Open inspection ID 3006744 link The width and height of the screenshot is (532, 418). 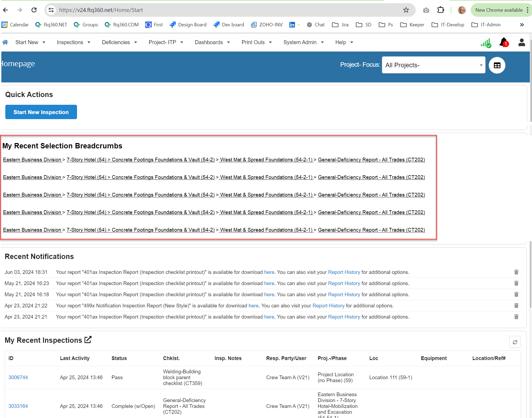[18, 377]
